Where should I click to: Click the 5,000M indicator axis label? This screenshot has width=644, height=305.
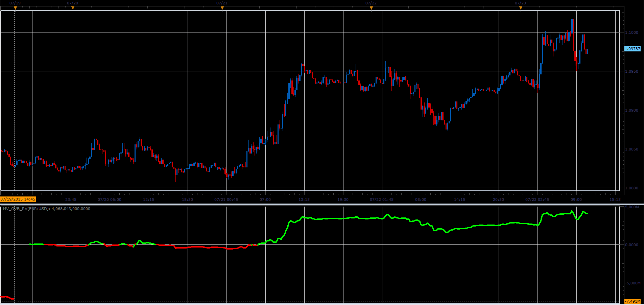point(633,207)
